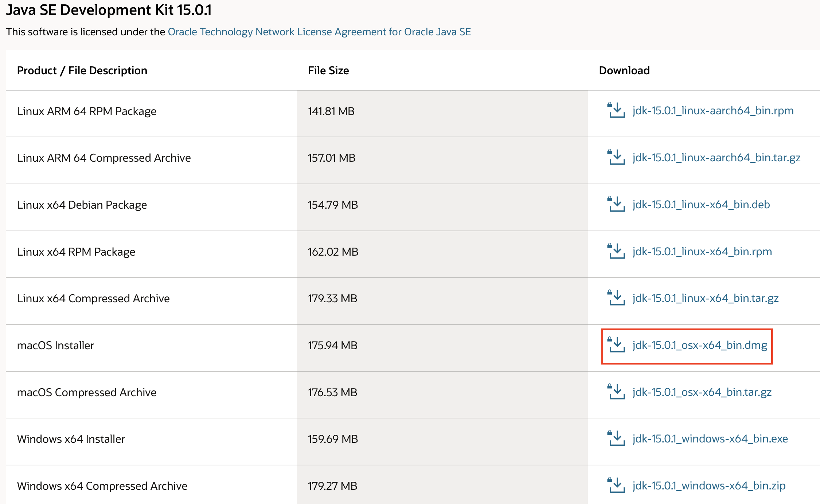
Task: Click file size 154.79 MB
Action: click(333, 205)
